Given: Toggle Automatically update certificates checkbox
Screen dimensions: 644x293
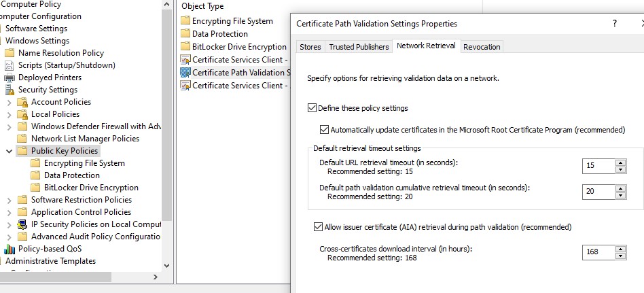Looking at the screenshot, I should [324, 129].
